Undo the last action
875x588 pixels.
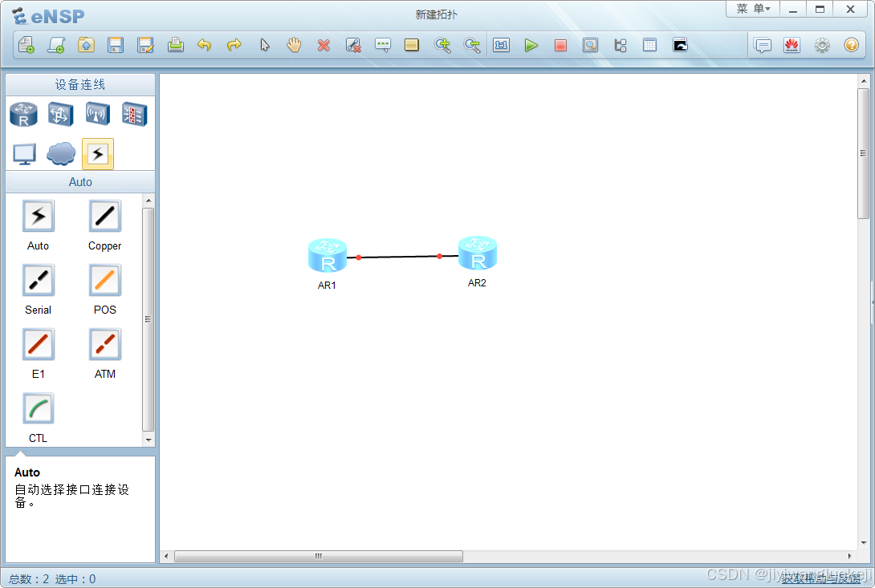(204, 45)
